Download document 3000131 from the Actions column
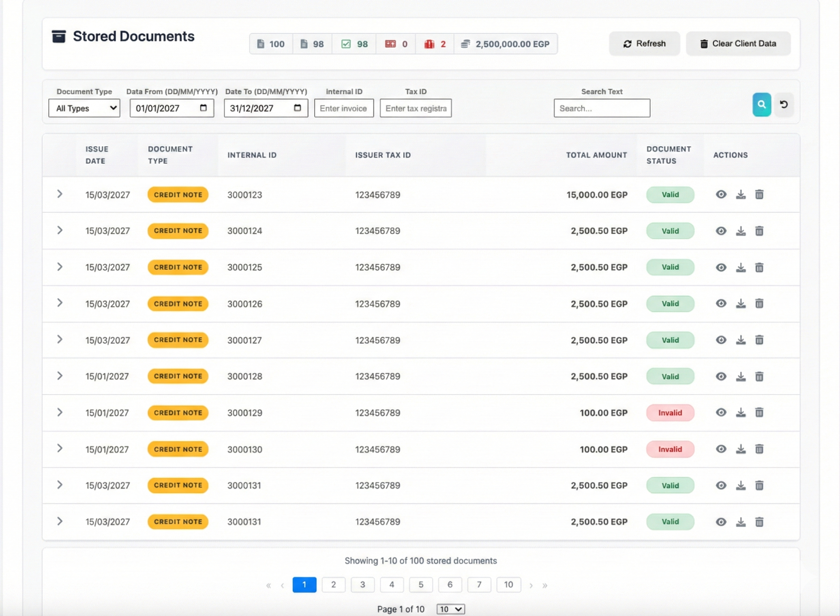 tap(741, 485)
